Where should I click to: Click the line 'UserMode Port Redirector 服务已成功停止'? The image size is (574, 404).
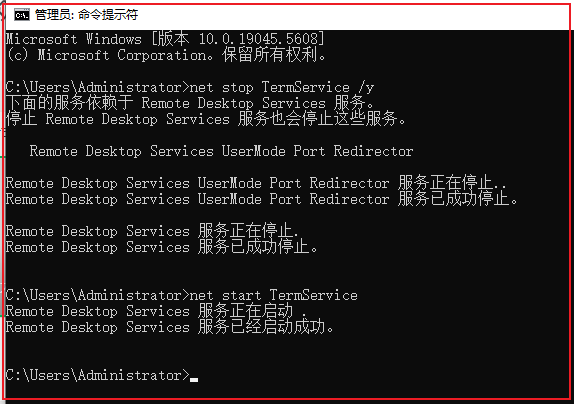261,199
